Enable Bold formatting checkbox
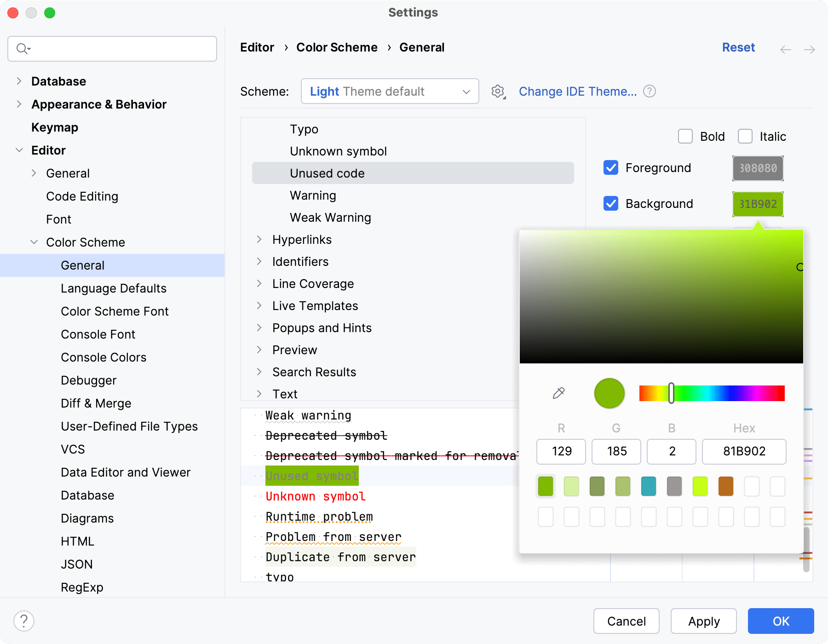The width and height of the screenshot is (828, 644). click(x=685, y=136)
